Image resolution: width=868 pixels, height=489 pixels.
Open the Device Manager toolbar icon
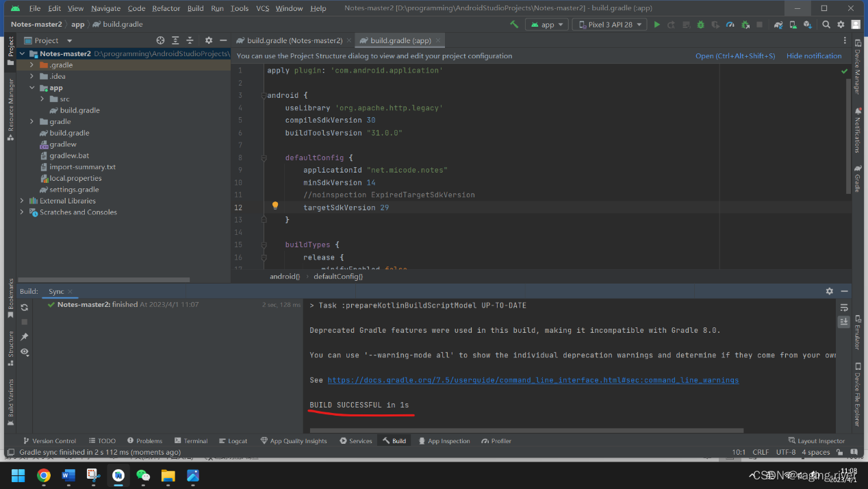(x=793, y=24)
